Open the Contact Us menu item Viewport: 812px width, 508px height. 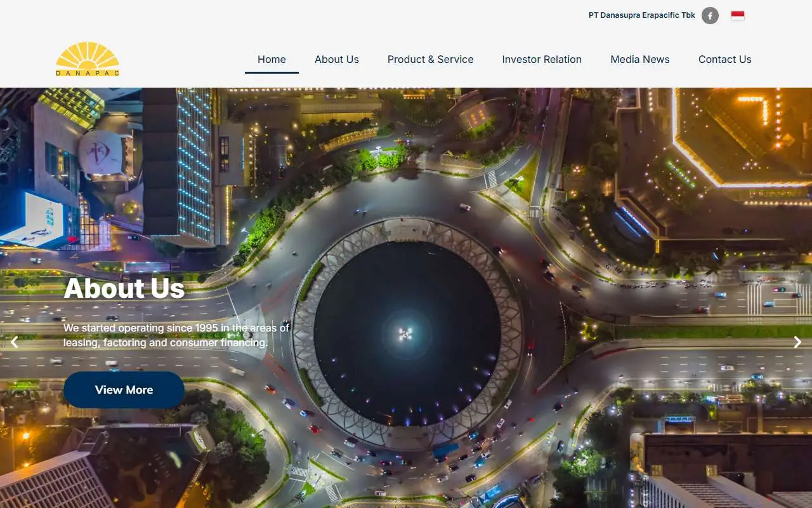click(725, 59)
